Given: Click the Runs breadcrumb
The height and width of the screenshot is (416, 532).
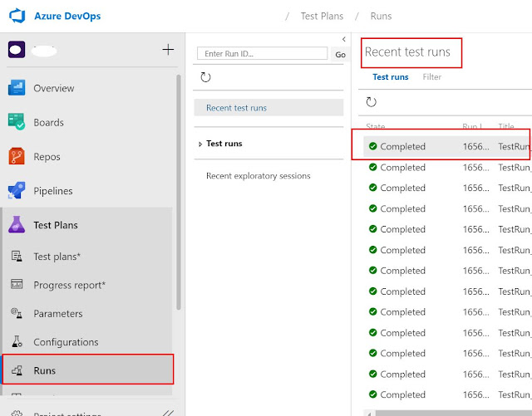Looking at the screenshot, I should pyautogui.click(x=381, y=16).
